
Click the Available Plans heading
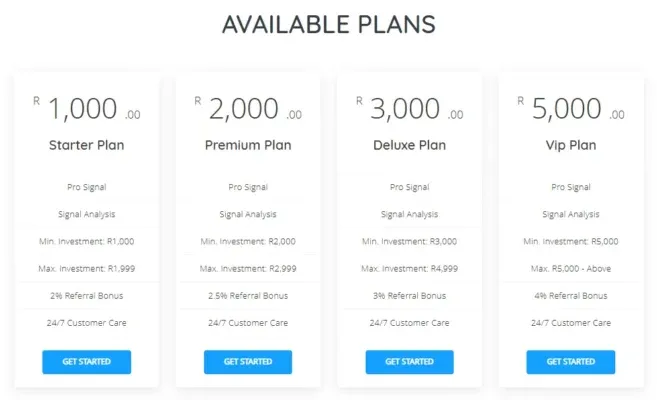pos(329,24)
